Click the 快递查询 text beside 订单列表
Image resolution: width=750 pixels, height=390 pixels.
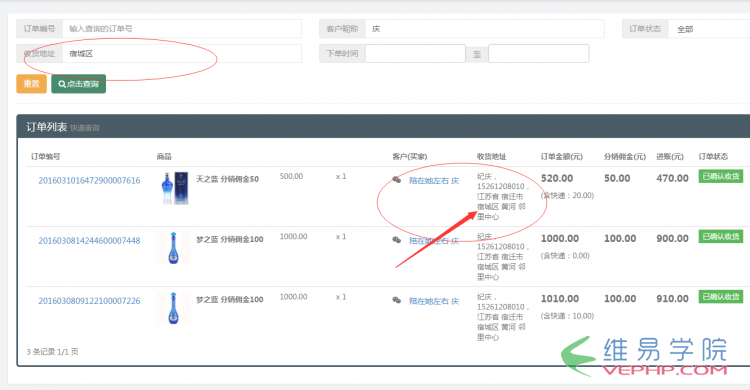85,128
